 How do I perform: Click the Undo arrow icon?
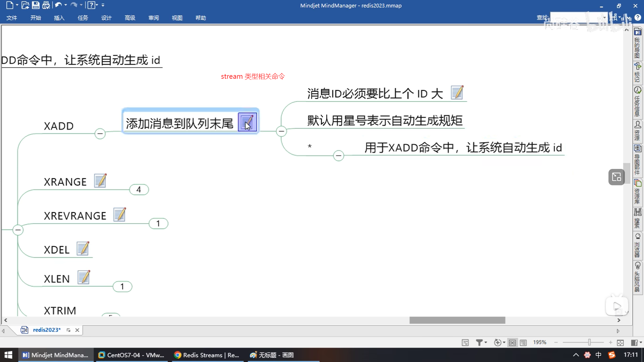click(x=58, y=5)
